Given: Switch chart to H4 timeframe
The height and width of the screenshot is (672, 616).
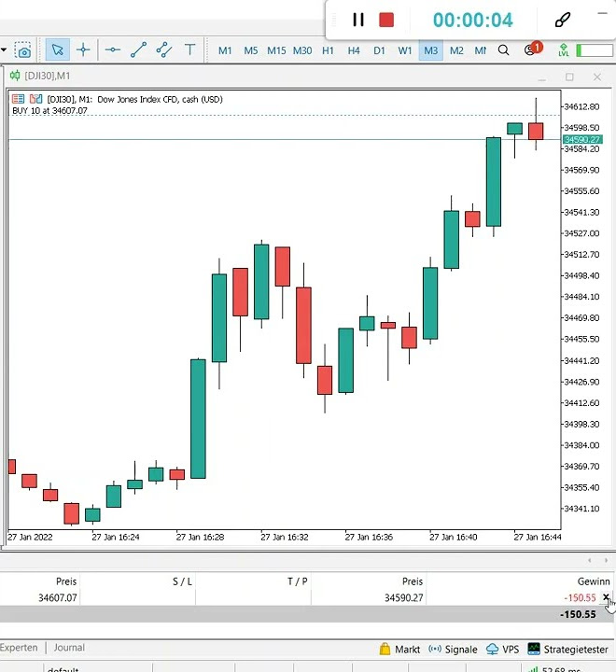Looking at the screenshot, I should pyautogui.click(x=354, y=50).
